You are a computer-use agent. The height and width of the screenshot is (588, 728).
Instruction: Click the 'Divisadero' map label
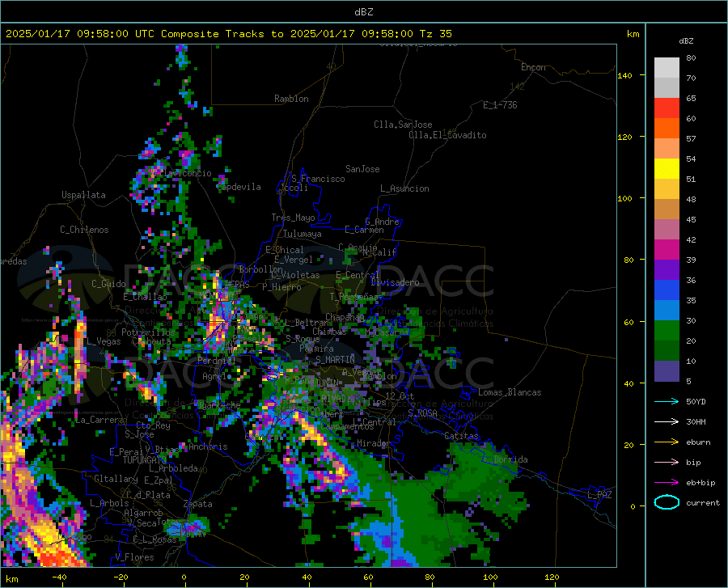pos(395,282)
